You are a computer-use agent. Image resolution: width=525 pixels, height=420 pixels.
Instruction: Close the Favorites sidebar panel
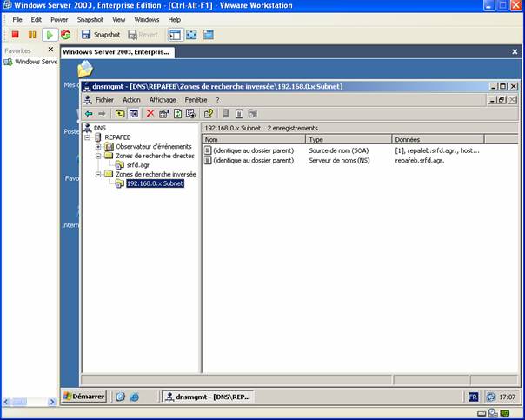pyautogui.click(x=50, y=50)
